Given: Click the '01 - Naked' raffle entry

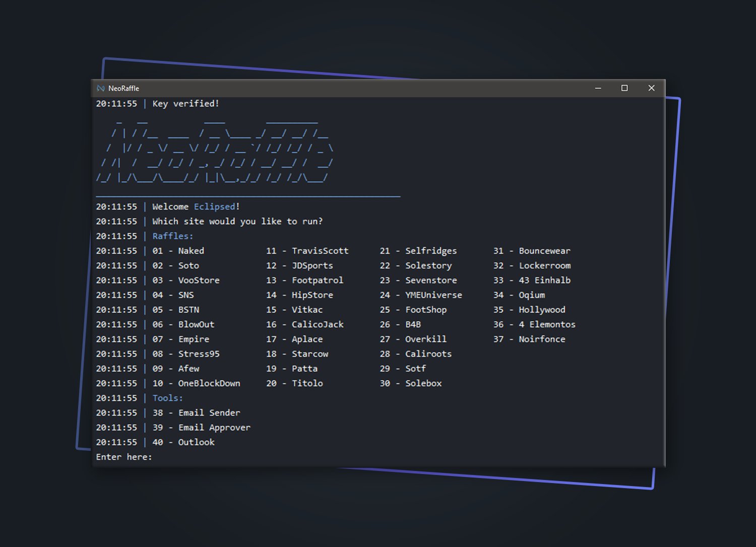Looking at the screenshot, I should point(178,251).
